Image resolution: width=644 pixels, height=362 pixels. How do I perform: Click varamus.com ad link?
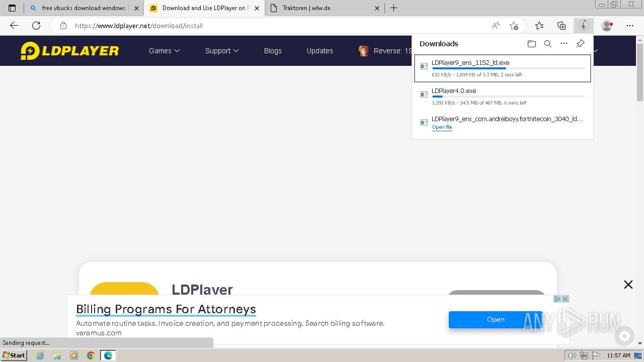pyautogui.click(x=99, y=333)
